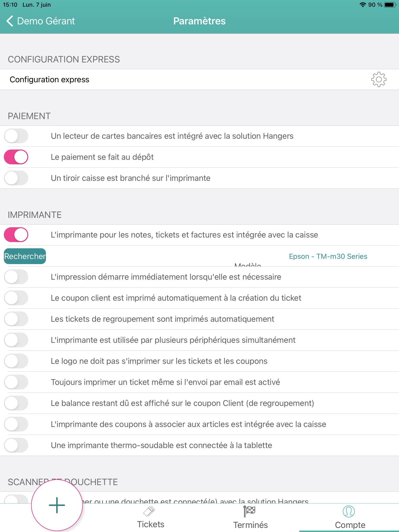
Task: Open the Configuration express row
Action: click(x=168, y=79)
